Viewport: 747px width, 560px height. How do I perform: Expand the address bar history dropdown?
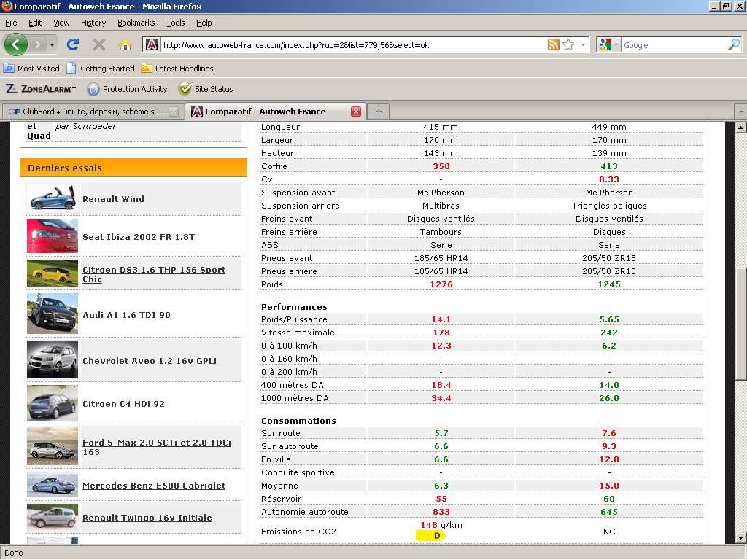click(583, 45)
